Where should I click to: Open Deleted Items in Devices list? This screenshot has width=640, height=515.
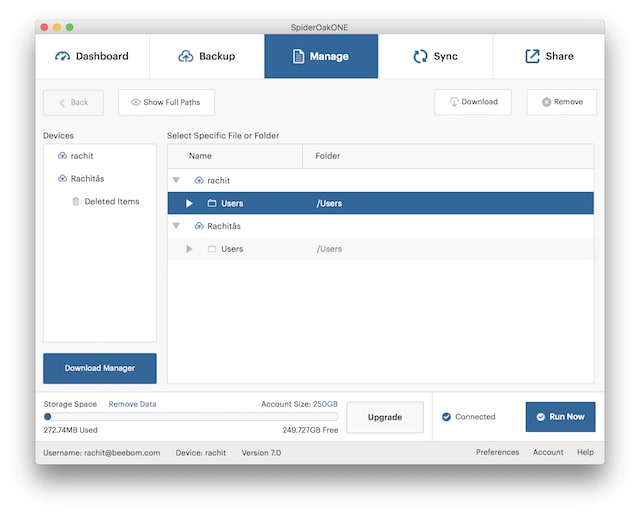point(112,202)
